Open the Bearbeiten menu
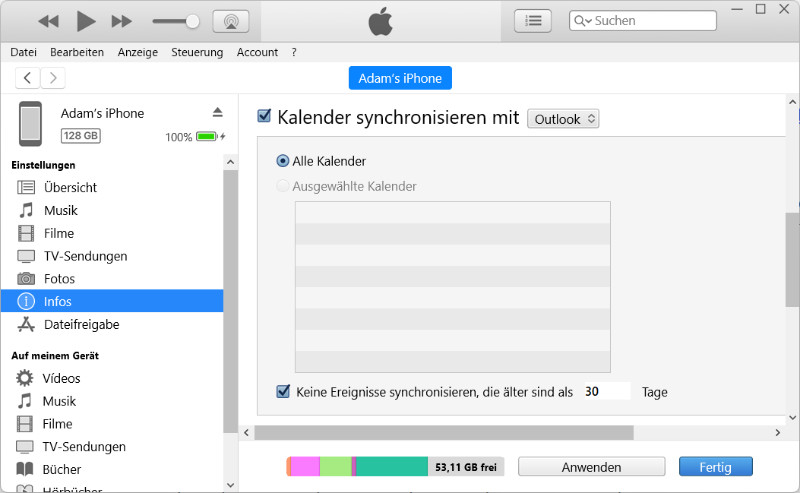The height and width of the screenshot is (493, 800). [75, 52]
